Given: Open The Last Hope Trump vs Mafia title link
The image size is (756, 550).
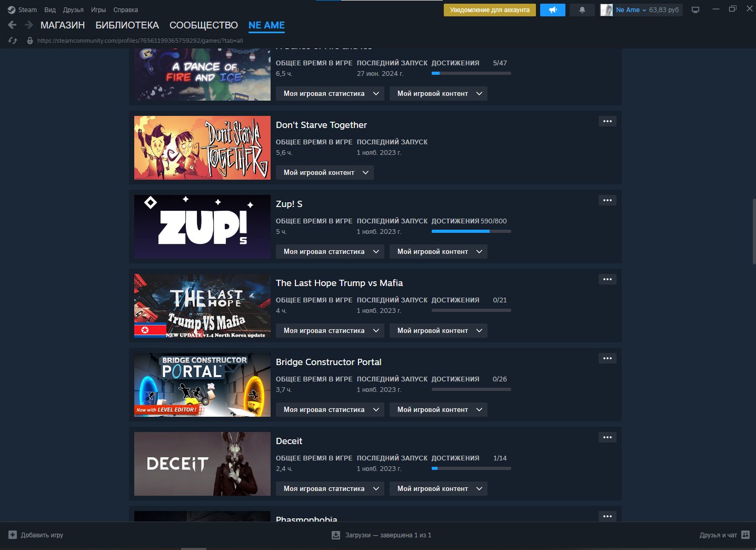Looking at the screenshot, I should 339,283.
